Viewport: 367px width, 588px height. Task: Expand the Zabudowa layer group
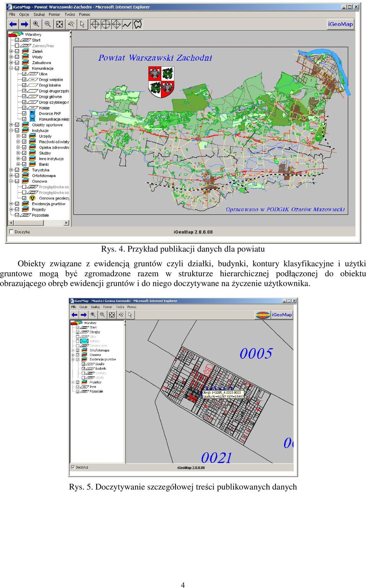coord(11,63)
